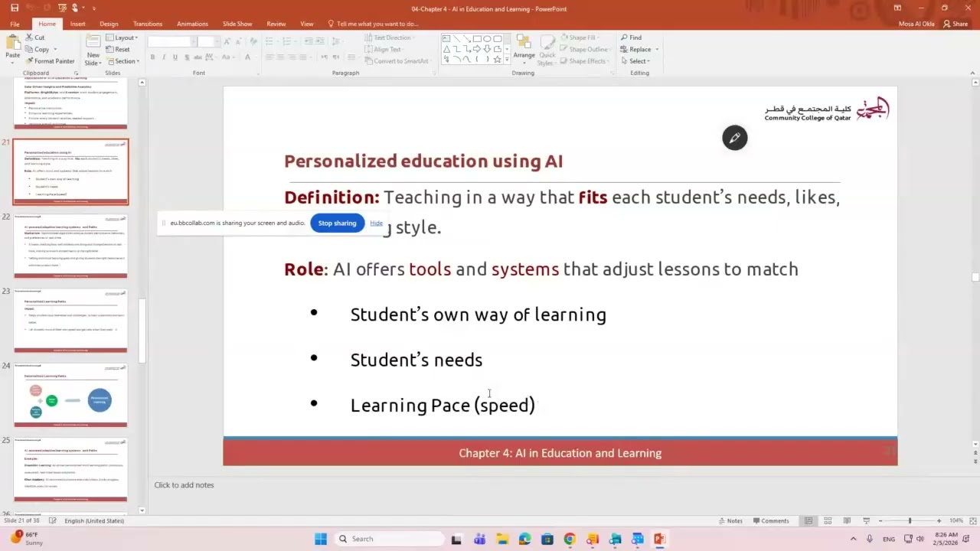This screenshot has height=551, width=980.
Task: Click the Replace command
Action: click(635, 49)
